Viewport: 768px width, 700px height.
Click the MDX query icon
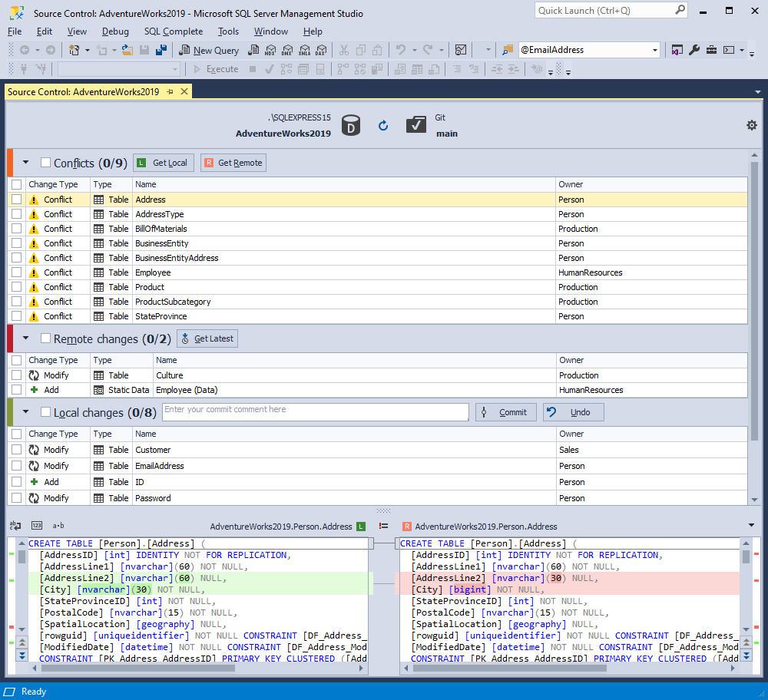[x=270, y=50]
